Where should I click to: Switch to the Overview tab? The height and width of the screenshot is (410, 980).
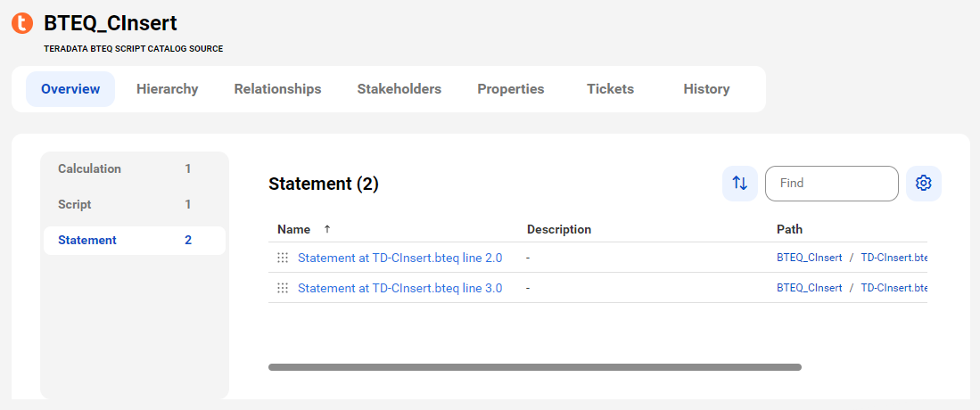70,89
